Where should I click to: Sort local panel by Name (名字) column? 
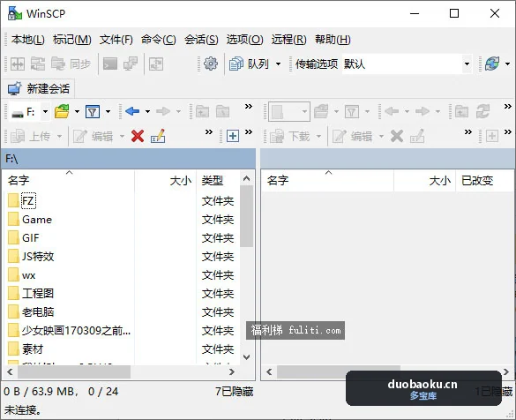pos(69,180)
